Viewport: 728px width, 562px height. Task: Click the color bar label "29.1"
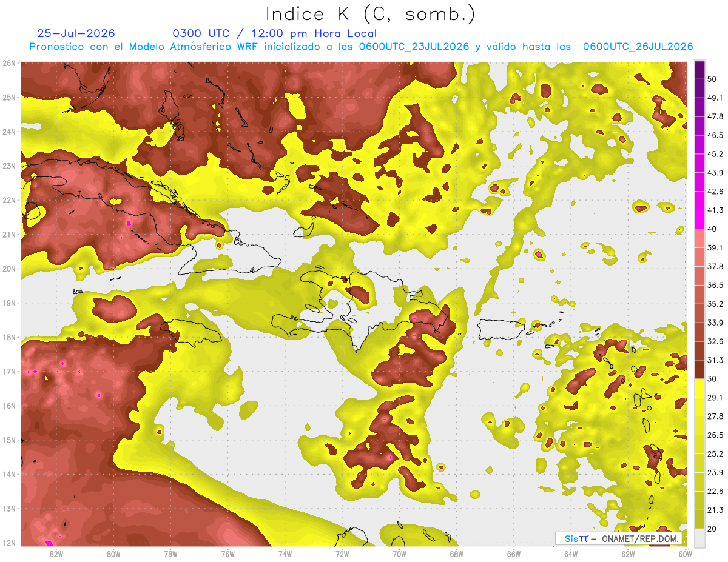tap(715, 398)
